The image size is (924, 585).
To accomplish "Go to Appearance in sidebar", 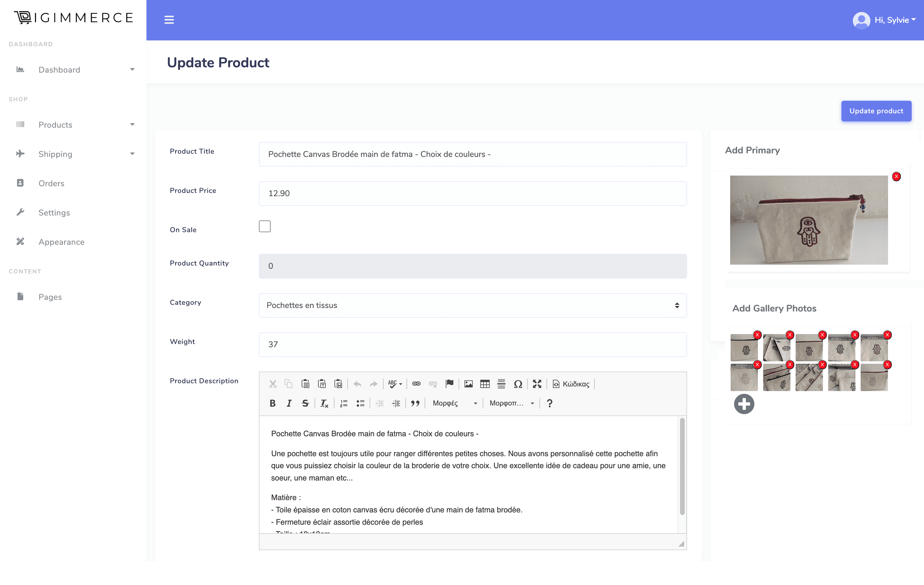I will (x=61, y=242).
